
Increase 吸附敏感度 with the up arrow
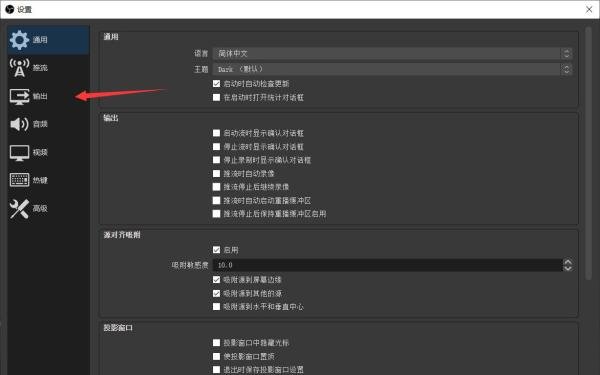point(568,262)
